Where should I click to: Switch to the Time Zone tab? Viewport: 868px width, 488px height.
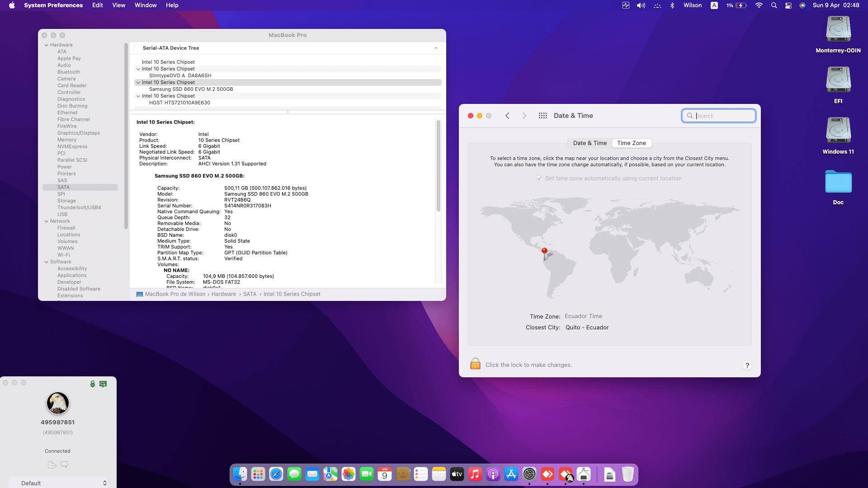pyautogui.click(x=632, y=143)
